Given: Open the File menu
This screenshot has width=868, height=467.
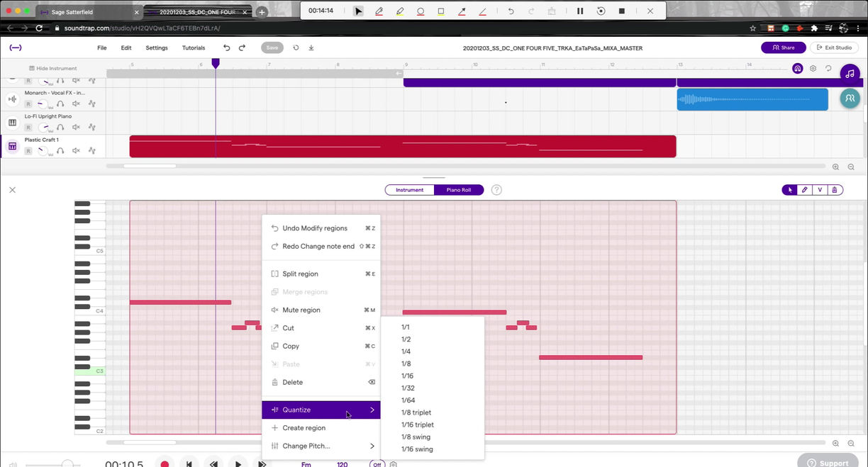Looking at the screenshot, I should click(x=102, y=47).
